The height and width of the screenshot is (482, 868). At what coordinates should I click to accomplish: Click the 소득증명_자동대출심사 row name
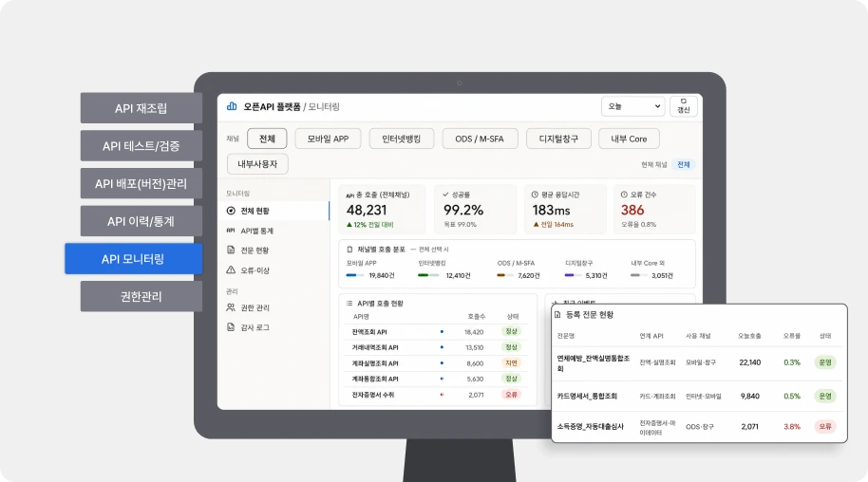coord(590,427)
